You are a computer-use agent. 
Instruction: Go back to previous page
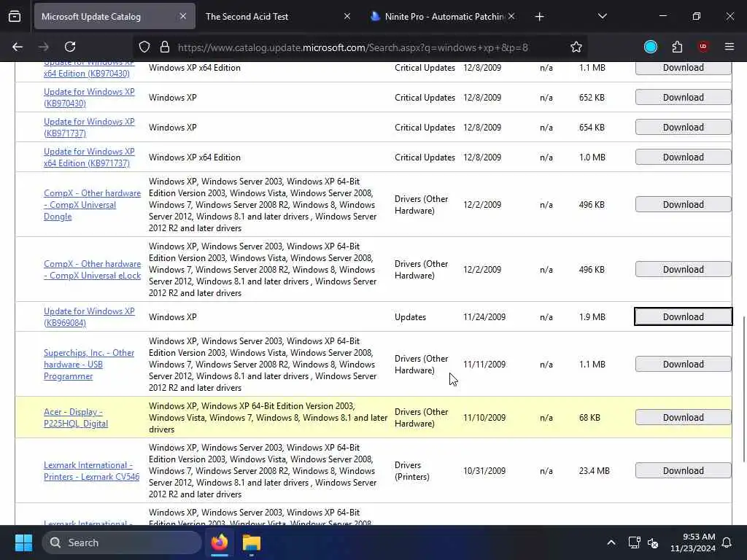(18, 47)
